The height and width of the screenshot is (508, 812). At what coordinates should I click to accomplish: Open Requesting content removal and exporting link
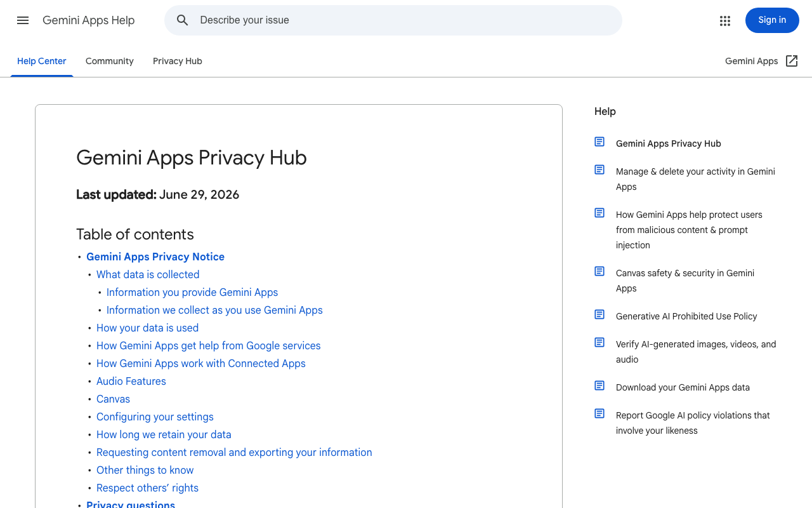(x=234, y=452)
